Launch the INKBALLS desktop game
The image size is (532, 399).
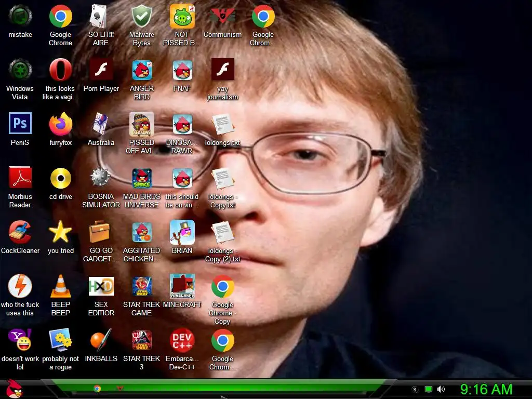tap(101, 340)
